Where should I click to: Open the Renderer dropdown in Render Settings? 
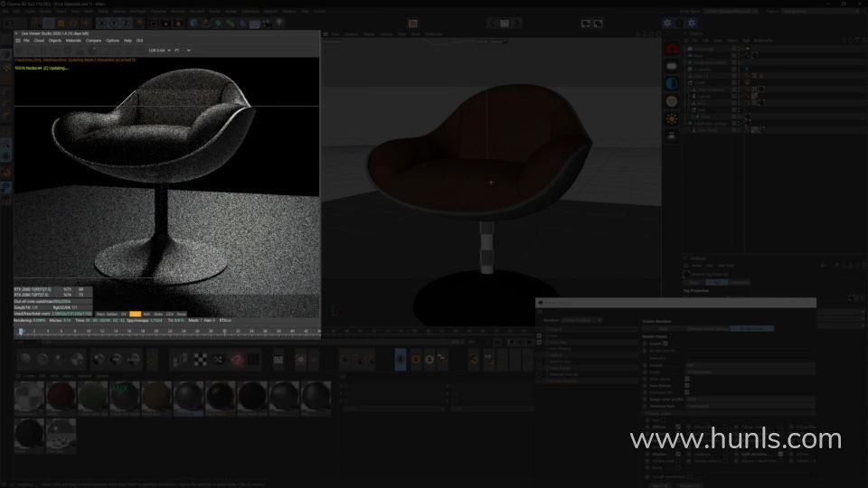click(x=583, y=320)
